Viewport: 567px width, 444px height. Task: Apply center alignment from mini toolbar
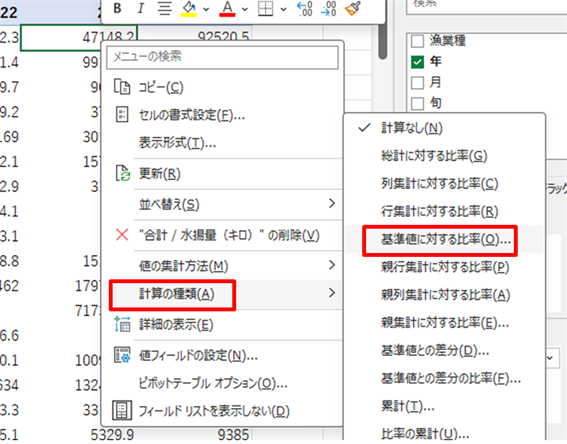tap(165, 8)
